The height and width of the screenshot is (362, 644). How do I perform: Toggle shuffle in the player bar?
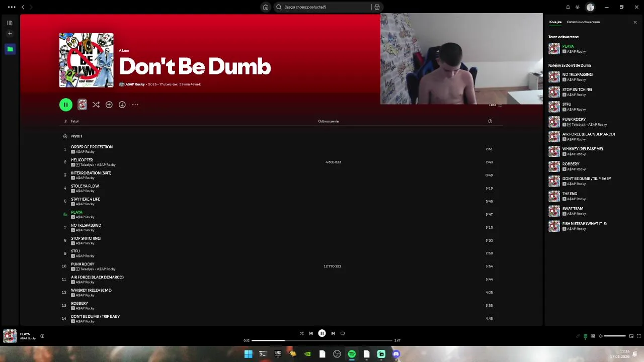click(x=301, y=333)
